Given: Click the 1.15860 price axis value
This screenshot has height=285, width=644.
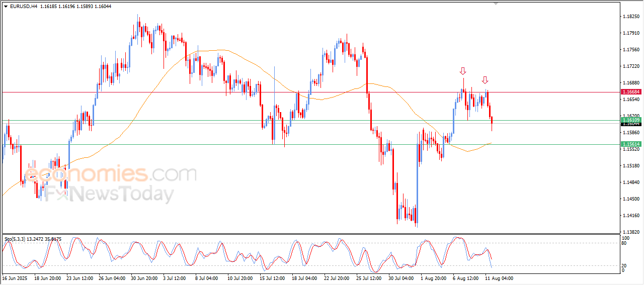Looking at the screenshot, I should click(x=631, y=133).
